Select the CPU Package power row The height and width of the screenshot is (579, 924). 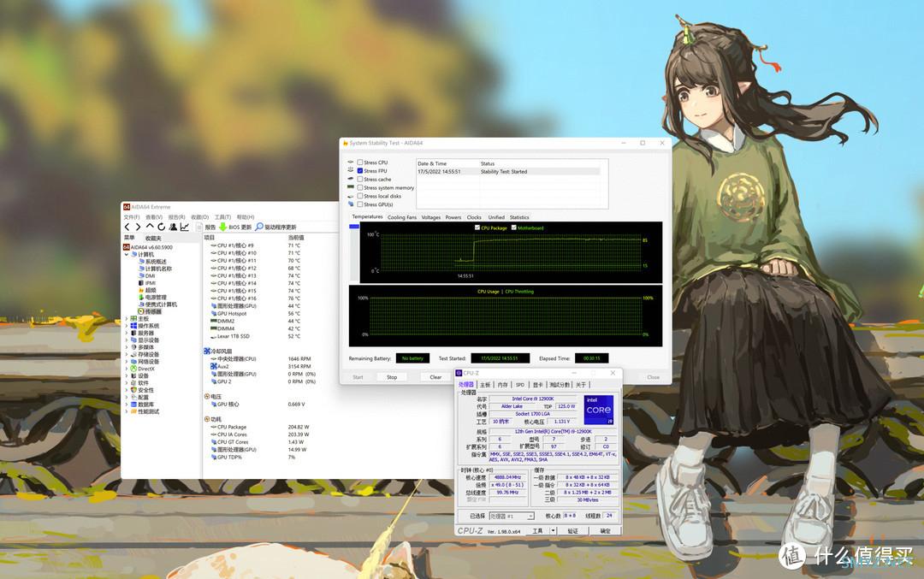[260, 427]
